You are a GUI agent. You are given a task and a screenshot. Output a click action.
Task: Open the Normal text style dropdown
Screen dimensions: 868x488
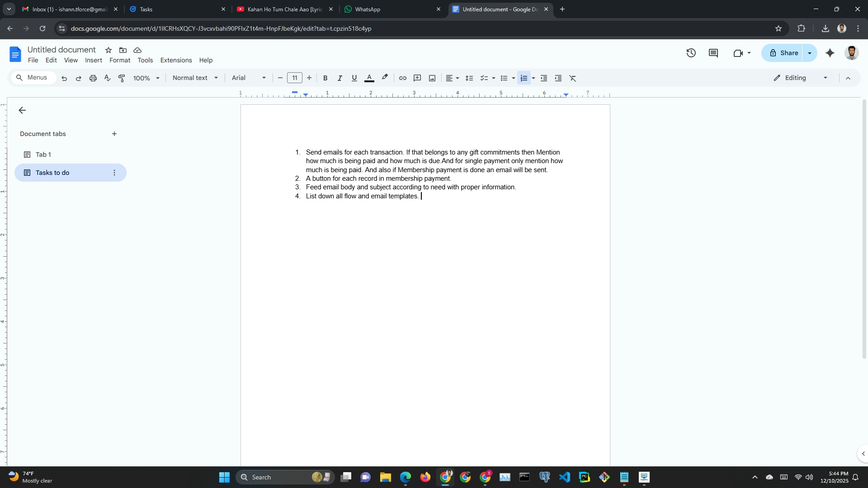click(x=195, y=78)
